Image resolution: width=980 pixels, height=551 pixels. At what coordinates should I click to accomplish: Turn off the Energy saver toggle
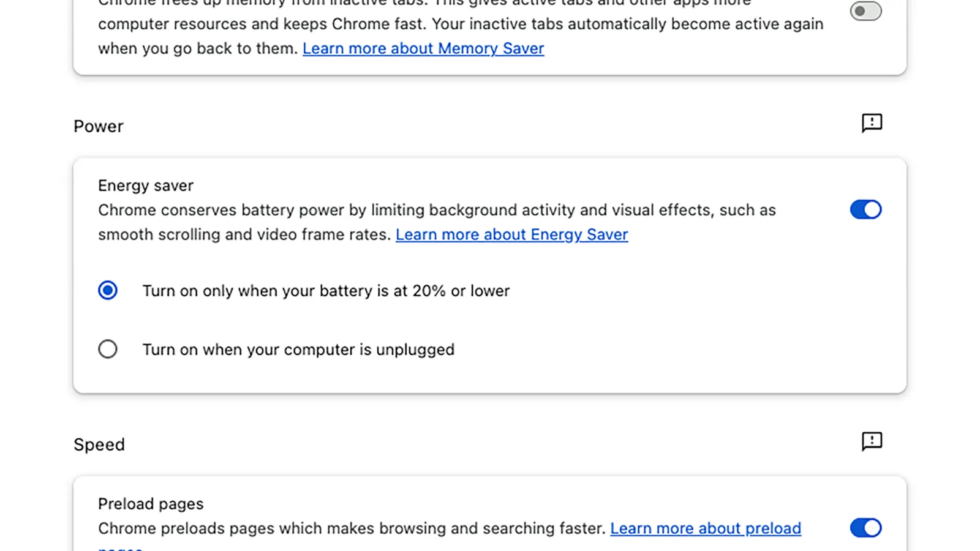click(865, 209)
